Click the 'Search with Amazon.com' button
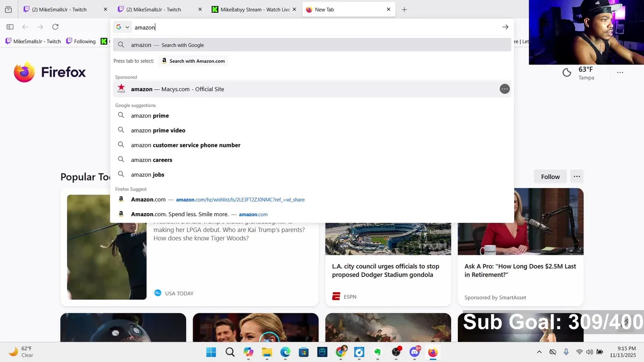Viewport: 644px width, 362px height. (x=193, y=61)
